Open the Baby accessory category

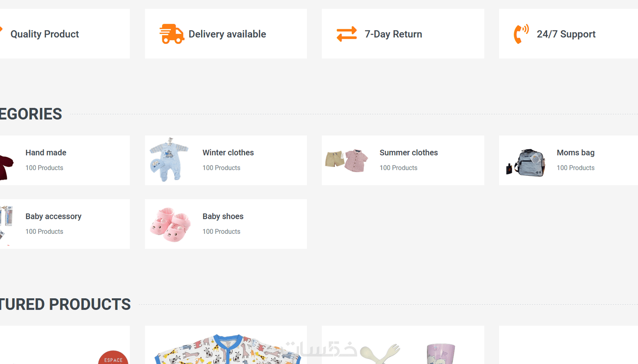[53, 217]
